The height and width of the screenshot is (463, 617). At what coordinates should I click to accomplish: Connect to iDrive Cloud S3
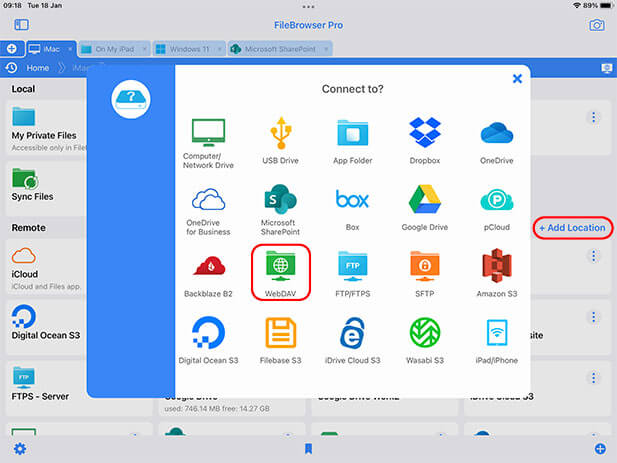(353, 341)
